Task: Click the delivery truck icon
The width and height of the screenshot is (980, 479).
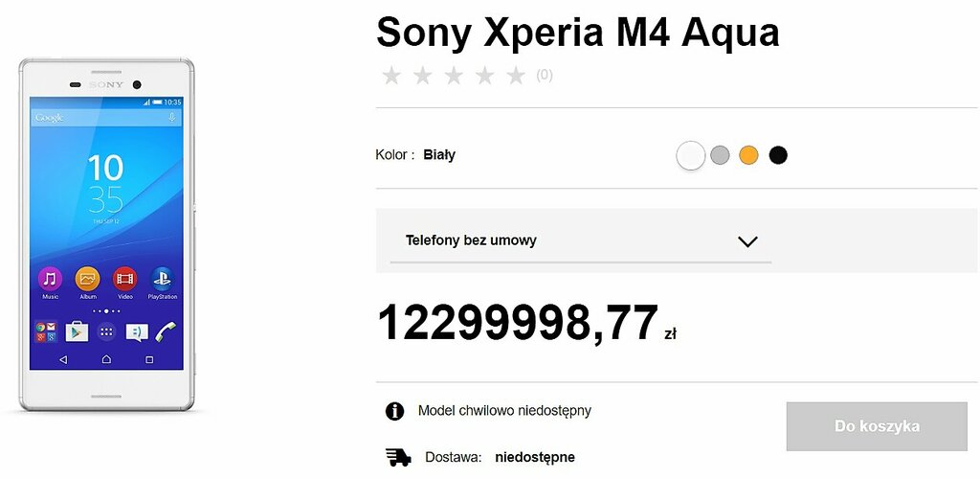Action: coord(397,457)
